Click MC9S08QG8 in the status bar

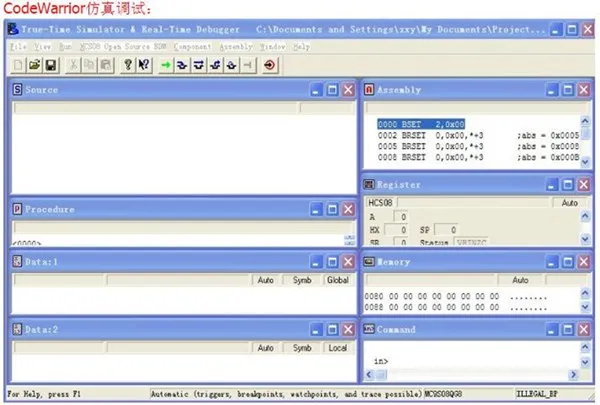443,394
